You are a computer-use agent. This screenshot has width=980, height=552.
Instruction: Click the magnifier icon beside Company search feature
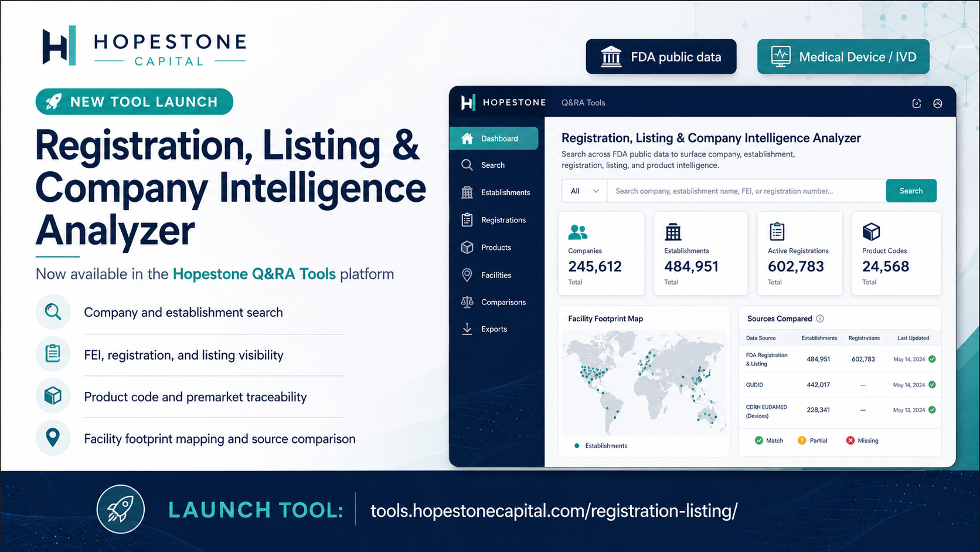(x=53, y=312)
